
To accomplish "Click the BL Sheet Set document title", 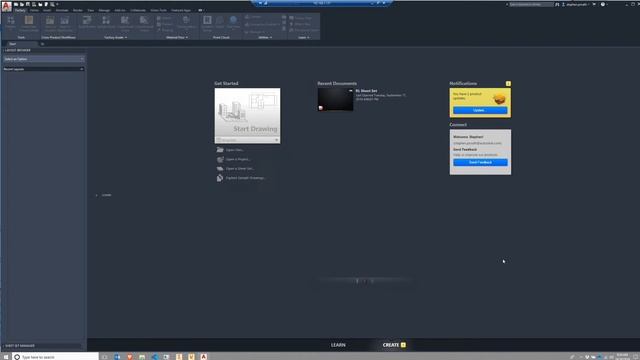I will (x=366, y=91).
